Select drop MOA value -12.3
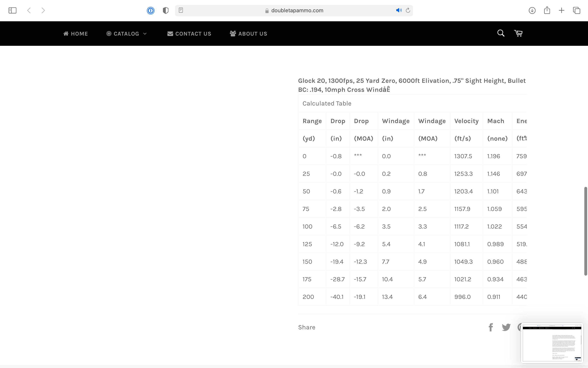The image size is (588, 368). coord(360,262)
